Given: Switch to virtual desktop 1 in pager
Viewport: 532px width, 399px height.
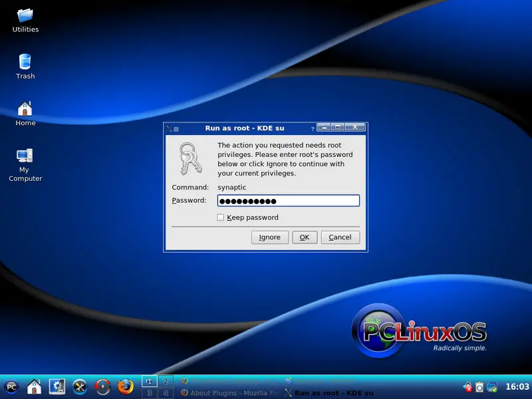Looking at the screenshot, I should 149,381.
